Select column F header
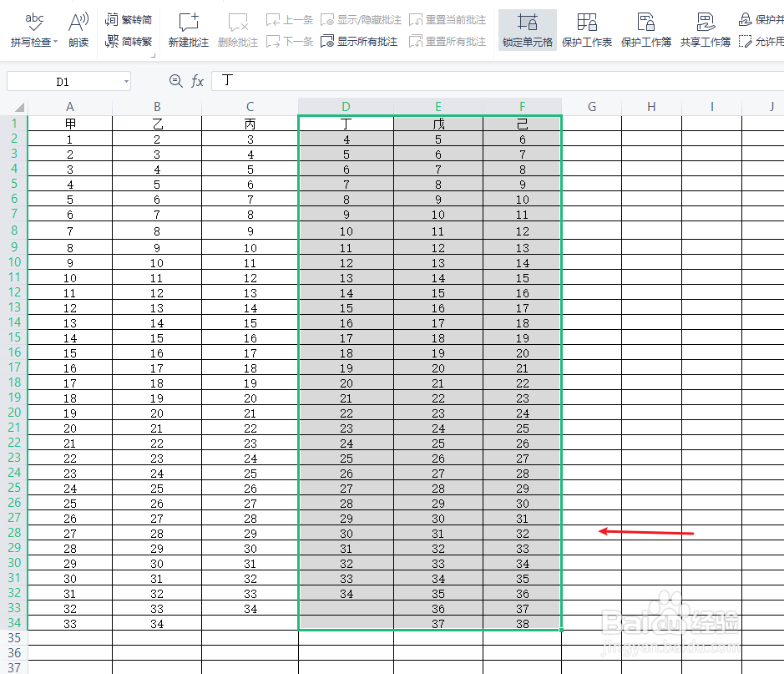This screenshot has width=784, height=674. (x=522, y=107)
